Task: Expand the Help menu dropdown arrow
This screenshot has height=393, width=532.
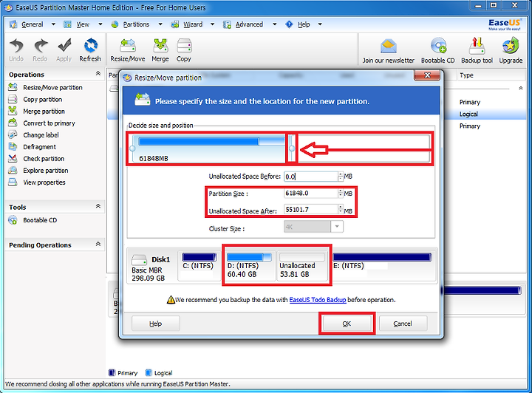Action: click(x=320, y=24)
